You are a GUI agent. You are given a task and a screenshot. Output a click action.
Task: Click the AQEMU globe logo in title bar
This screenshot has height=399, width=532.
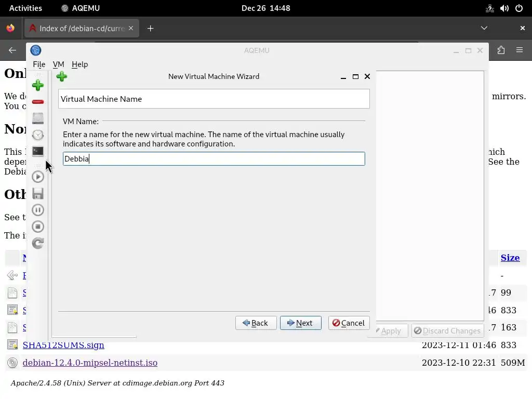click(36, 50)
